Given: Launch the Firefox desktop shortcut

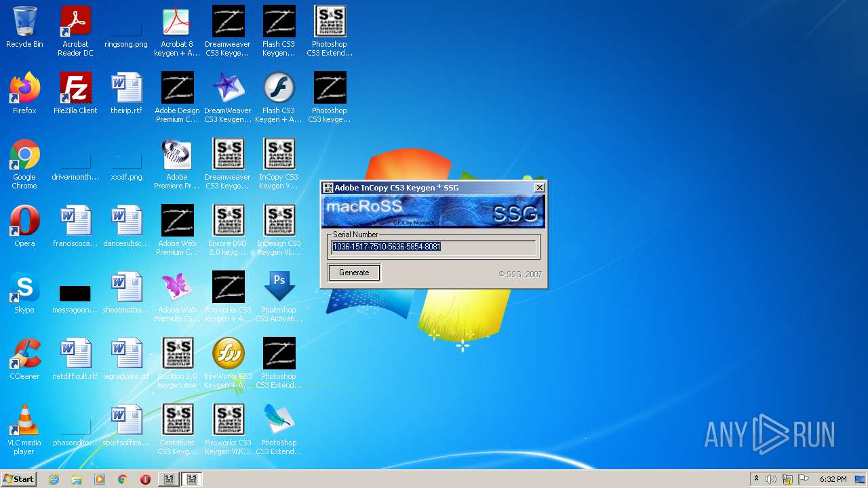Looking at the screenshot, I should [24, 94].
